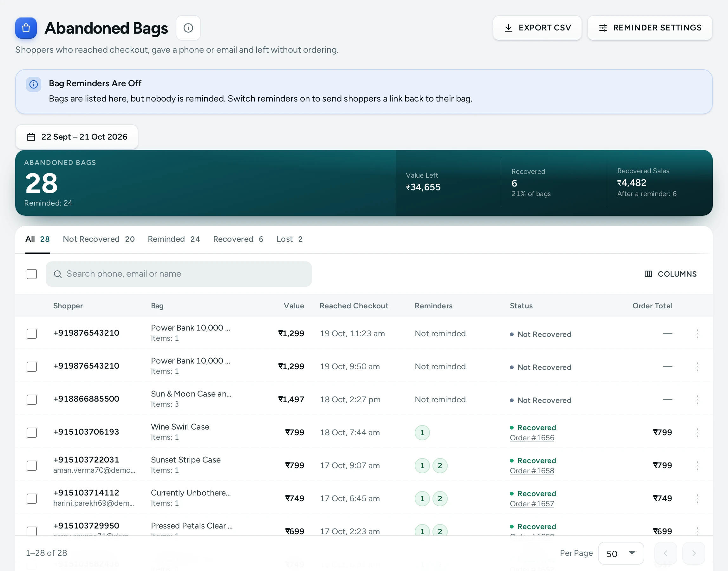Tick checkbox for +915103706193
Screen dimensions: 728x571
32,433
